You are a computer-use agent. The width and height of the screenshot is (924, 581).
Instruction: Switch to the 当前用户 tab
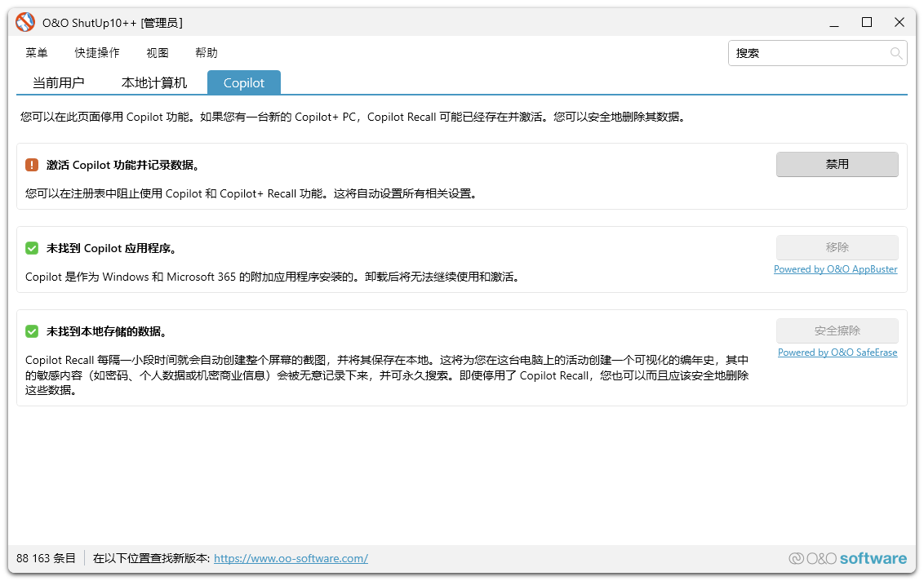[x=59, y=82]
